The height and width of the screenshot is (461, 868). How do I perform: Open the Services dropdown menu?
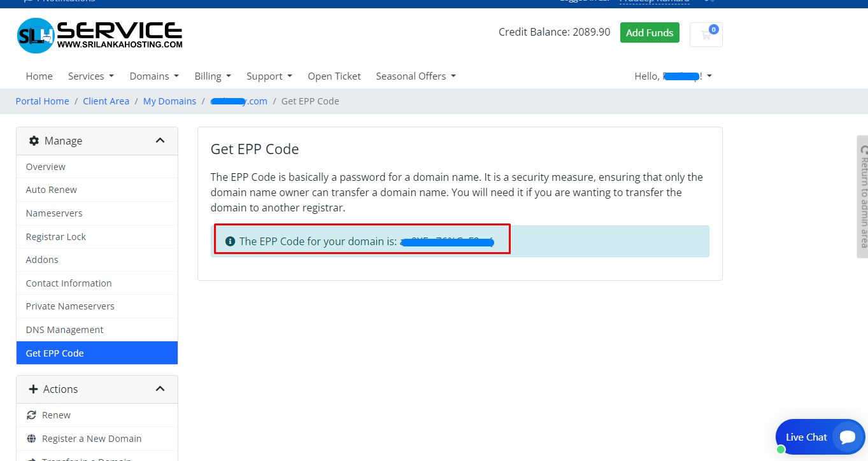coord(90,76)
